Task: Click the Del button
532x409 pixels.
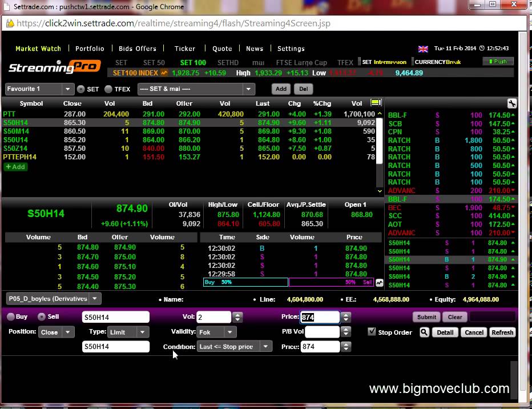Action: point(303,89)
